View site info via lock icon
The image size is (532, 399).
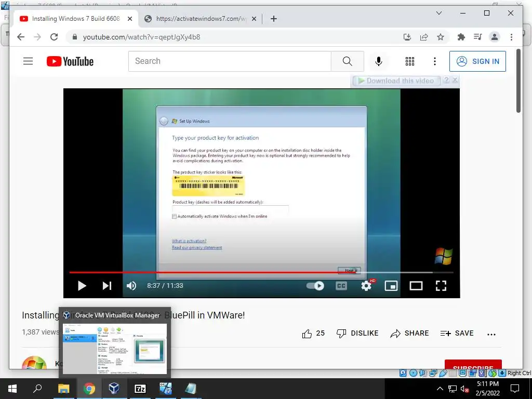click(75, 37)
